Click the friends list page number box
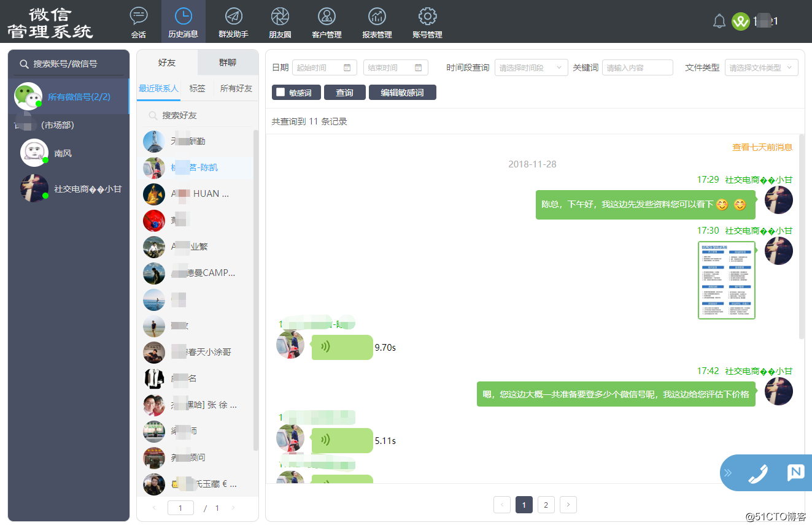The width and height of the screenshot is (812, 528). 180,508
